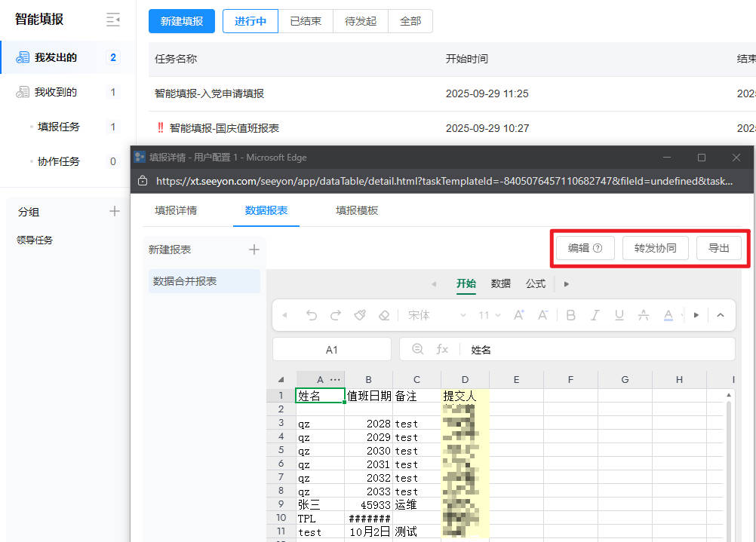Viewport: 756px width, 542px height.
Task: Apply strikethrough formatting
Action: coord(644,315)
